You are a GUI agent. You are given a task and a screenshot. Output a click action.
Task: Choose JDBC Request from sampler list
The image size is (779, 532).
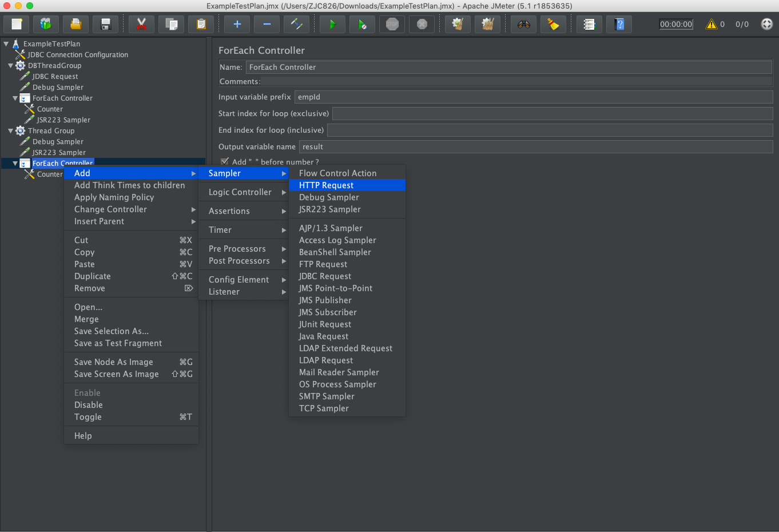(347, 276)
